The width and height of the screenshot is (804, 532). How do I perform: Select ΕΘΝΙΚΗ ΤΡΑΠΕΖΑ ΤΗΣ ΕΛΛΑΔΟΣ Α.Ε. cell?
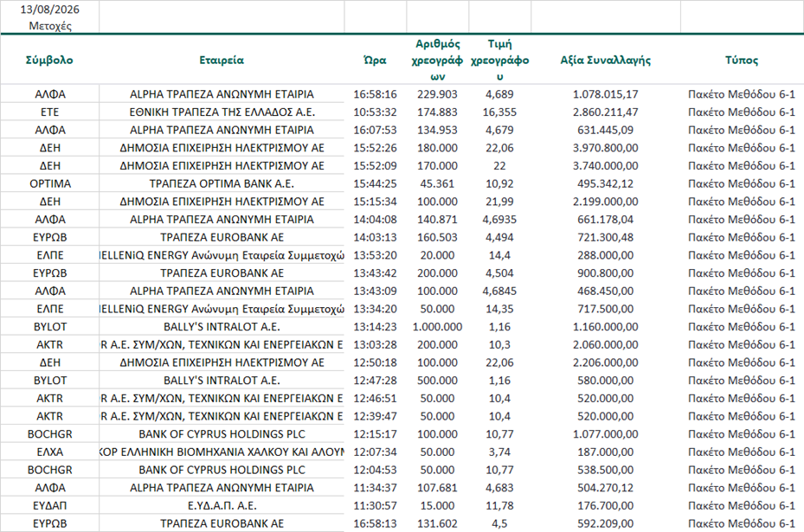222,112
